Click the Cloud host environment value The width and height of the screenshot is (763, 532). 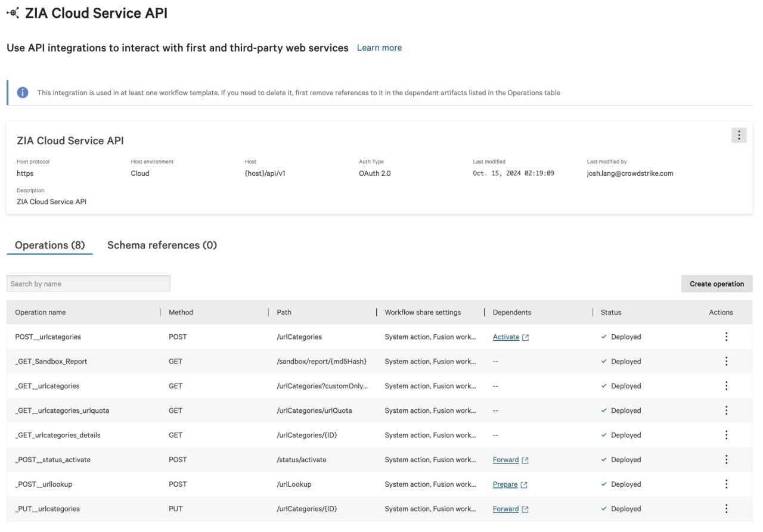[140, 173]
